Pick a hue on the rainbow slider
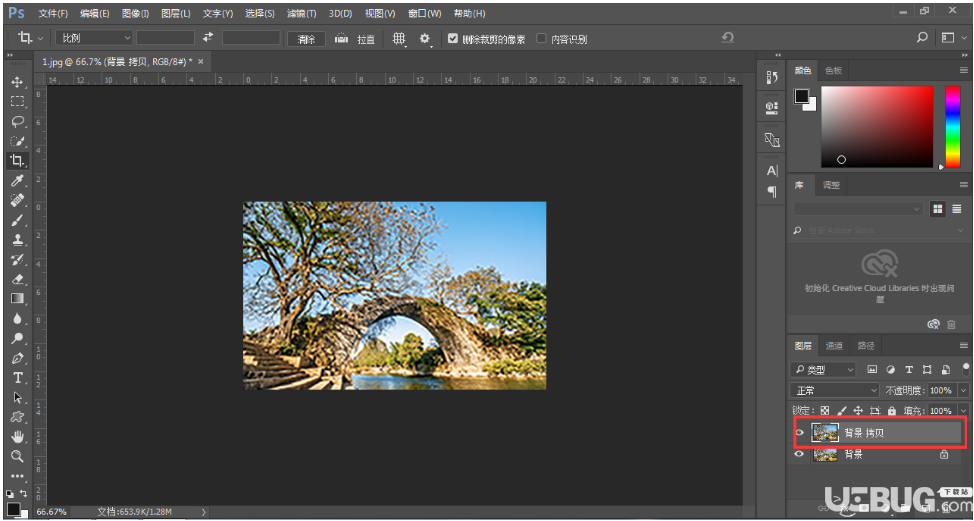 pos(953,127)
